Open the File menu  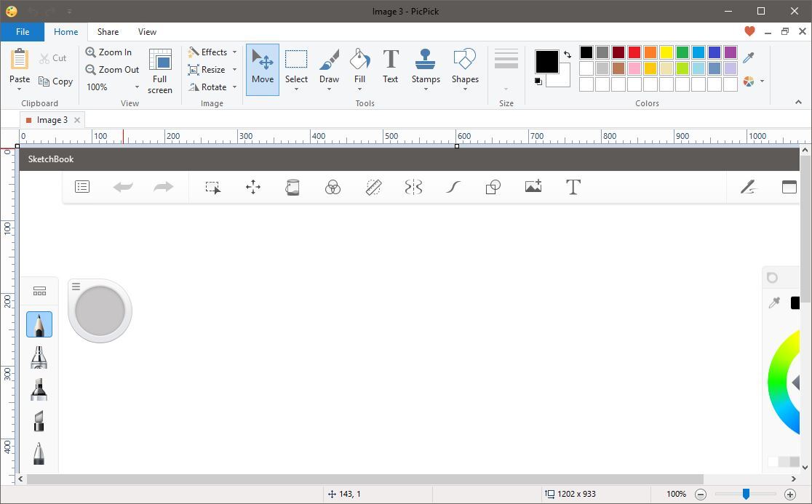click(23, 32)
